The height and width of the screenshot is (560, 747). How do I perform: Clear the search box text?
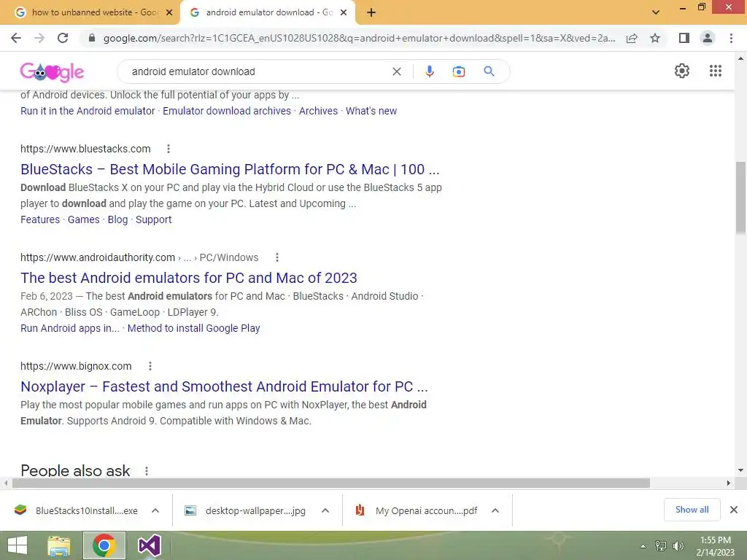pos(396,71)
